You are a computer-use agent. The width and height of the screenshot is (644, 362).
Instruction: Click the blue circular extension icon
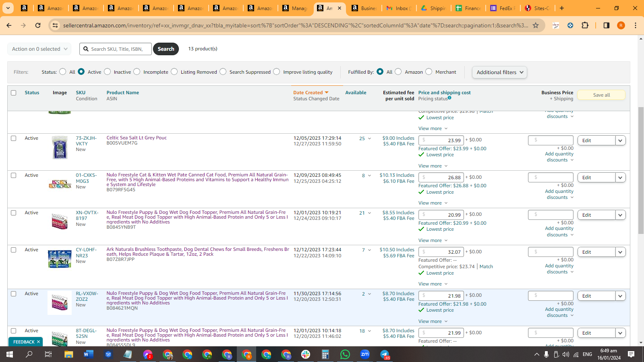[x=570, y=25]
